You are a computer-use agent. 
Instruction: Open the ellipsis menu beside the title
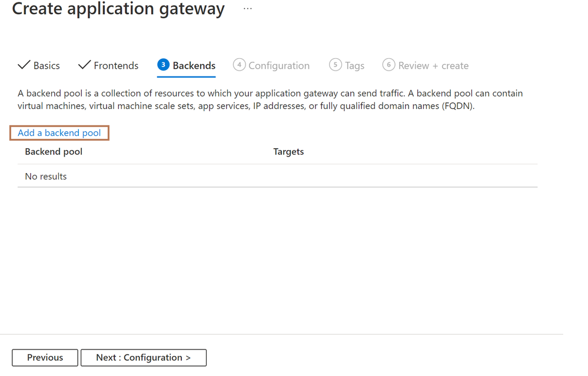(x=247, y=8)
